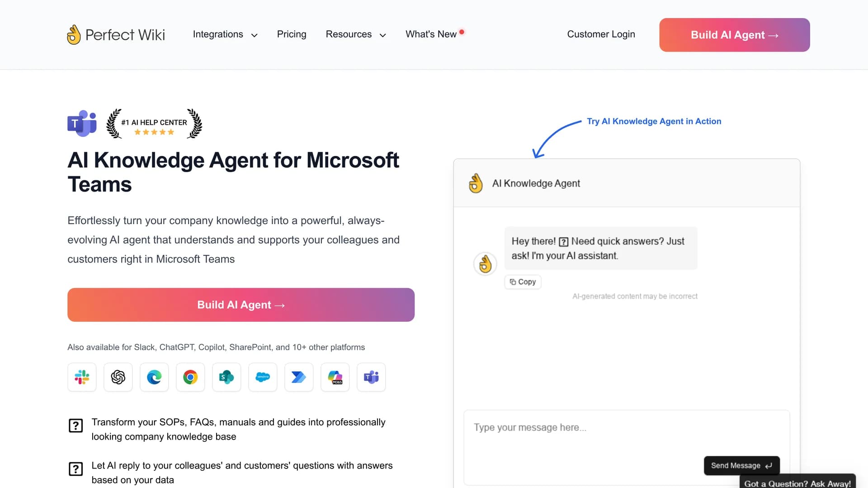The width and height of the screenshot is (868, 488).
Task: Click the Let AI reply to your colleagues bullet
Action: [x=242, y=473]
